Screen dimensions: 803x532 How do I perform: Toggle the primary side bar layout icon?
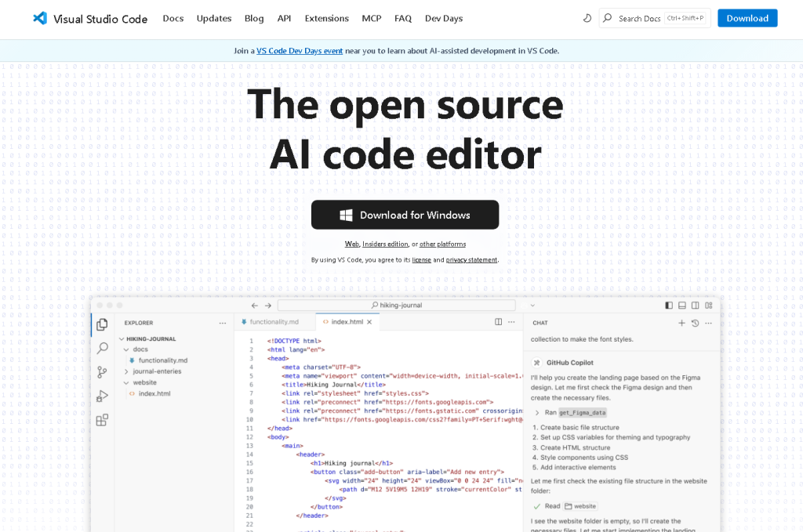tap(669, 305)
